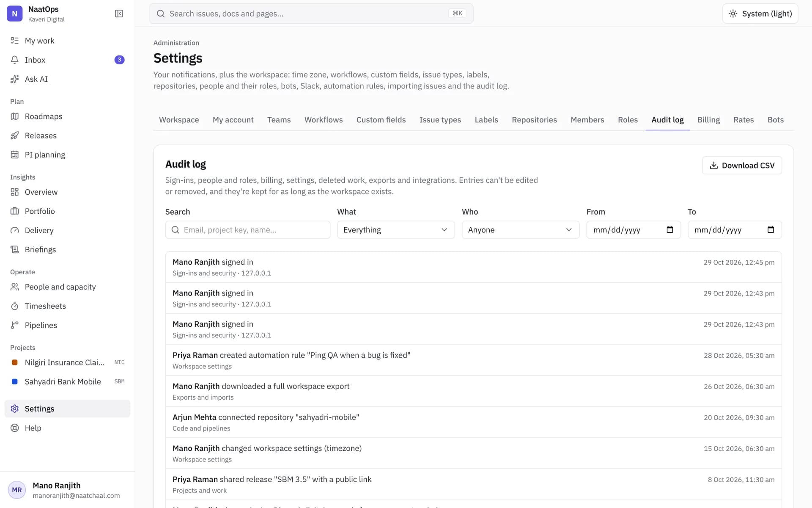Open Roadmaps map icon

click(15, 116)
